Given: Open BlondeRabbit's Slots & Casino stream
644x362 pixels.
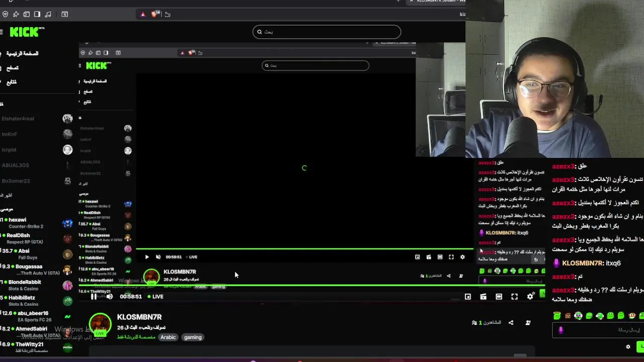Looking at the screenshot, I should pyautogui.click(x=37, y=285).
